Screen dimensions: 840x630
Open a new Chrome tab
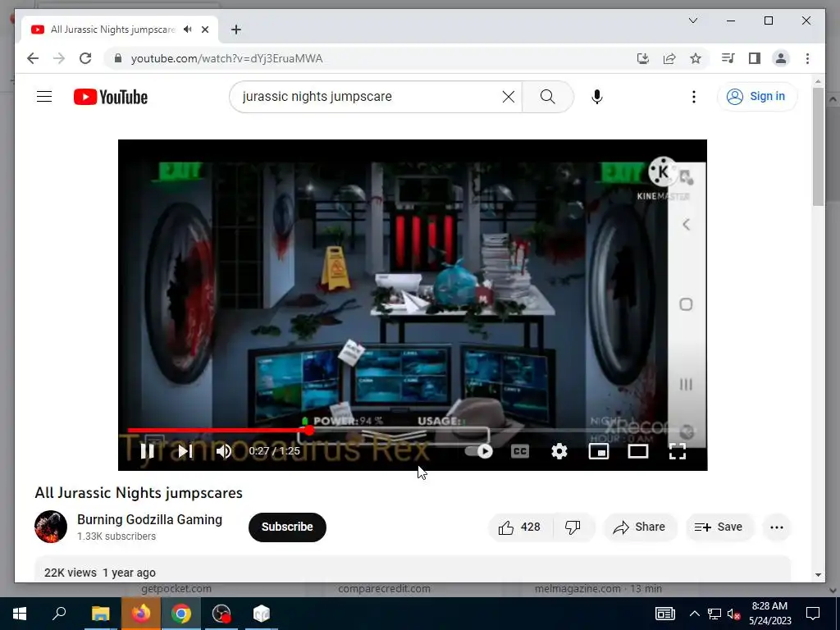(236, 30)
